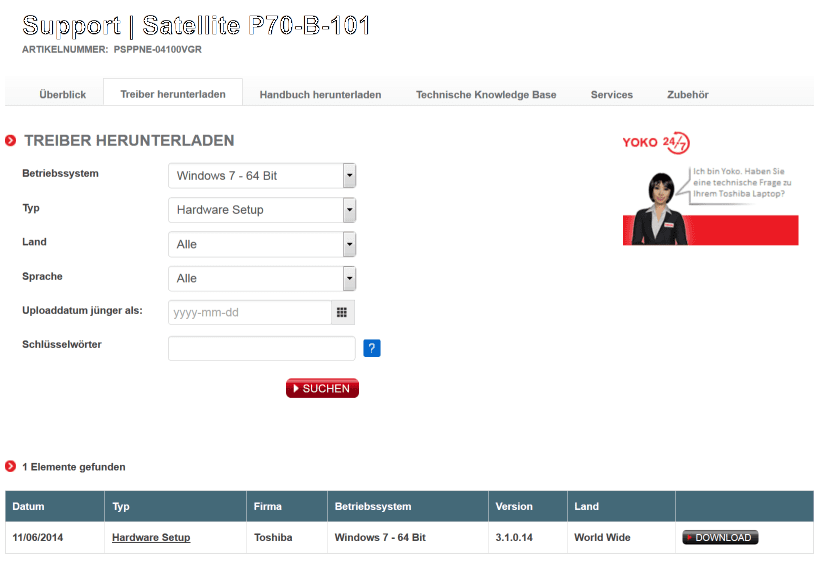The width and height of the screenshot is (818, 574).
Task: Expand the Typ dropdown showing Hardware Setup
Action: coord(262,210)
